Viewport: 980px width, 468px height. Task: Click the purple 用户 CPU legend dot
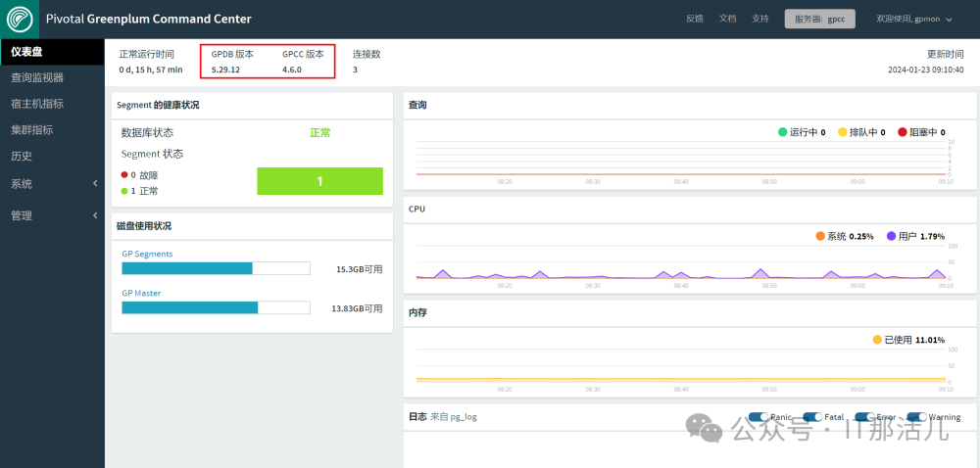tap(891, 236)
